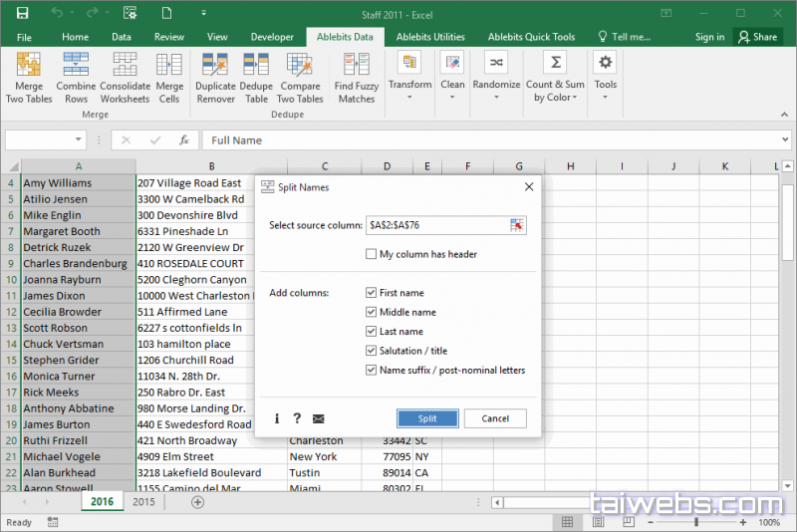Click the zoom slider in the status bar
This screenshot has width=797, height=532.
coord(695,522)
